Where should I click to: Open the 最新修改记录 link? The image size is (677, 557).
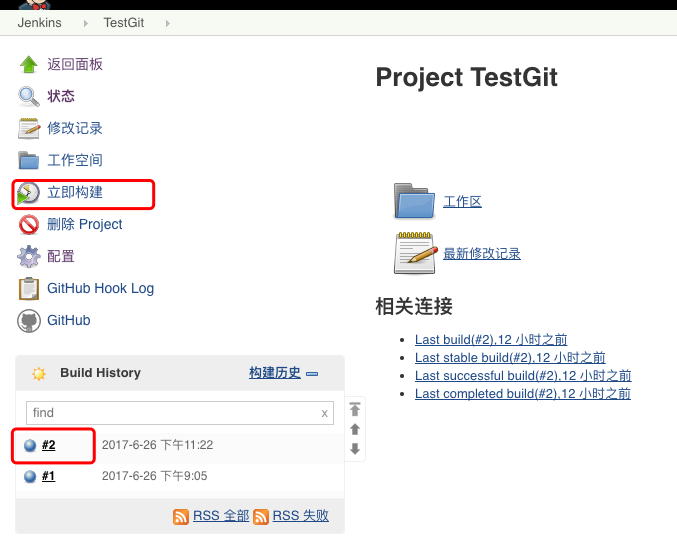click(x=482, y=254)
